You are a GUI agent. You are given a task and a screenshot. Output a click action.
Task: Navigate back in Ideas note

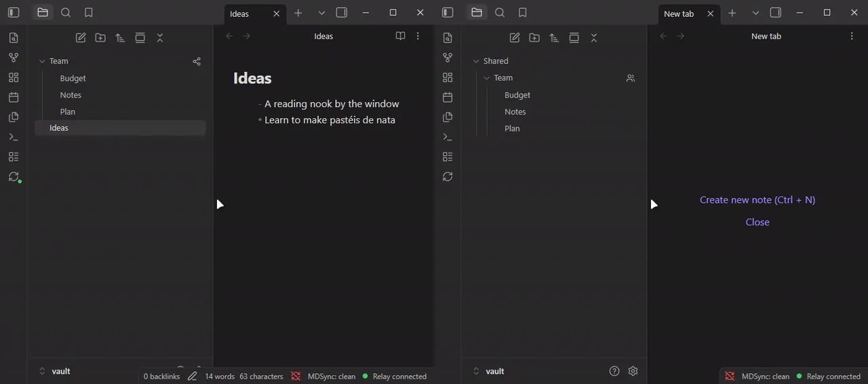tap(229, 36)
